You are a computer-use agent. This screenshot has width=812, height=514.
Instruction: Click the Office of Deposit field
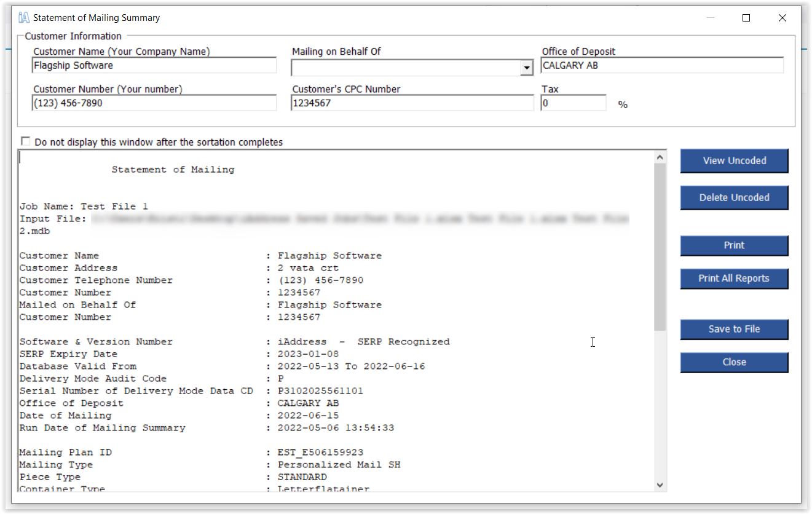click(x=662, y=65)
